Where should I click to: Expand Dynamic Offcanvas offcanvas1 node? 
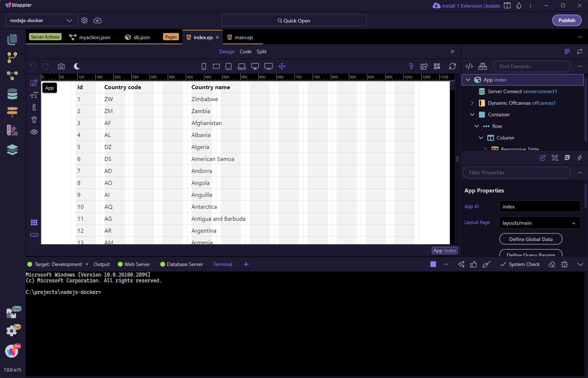[472, 103]
